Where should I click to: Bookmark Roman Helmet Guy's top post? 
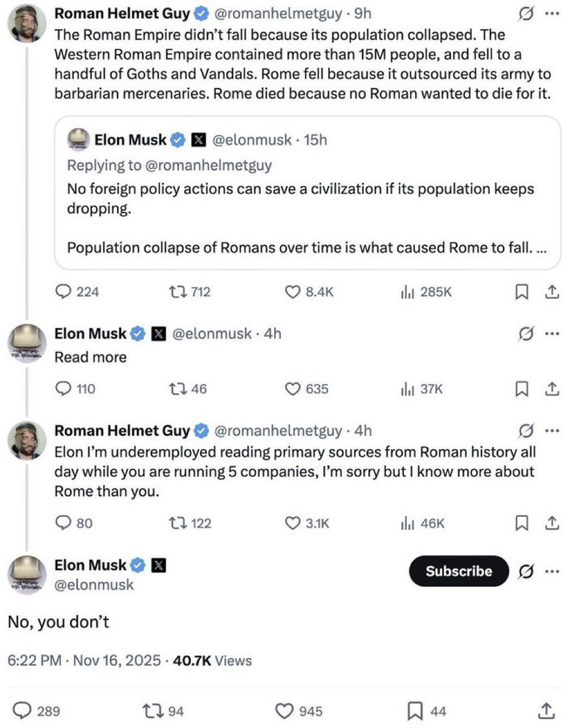pos(521,292)
